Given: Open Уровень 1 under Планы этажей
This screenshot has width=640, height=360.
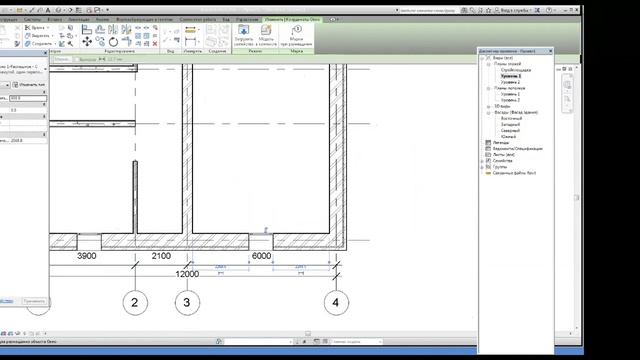Looking at the screenshot, I should [x=511, y=76].
